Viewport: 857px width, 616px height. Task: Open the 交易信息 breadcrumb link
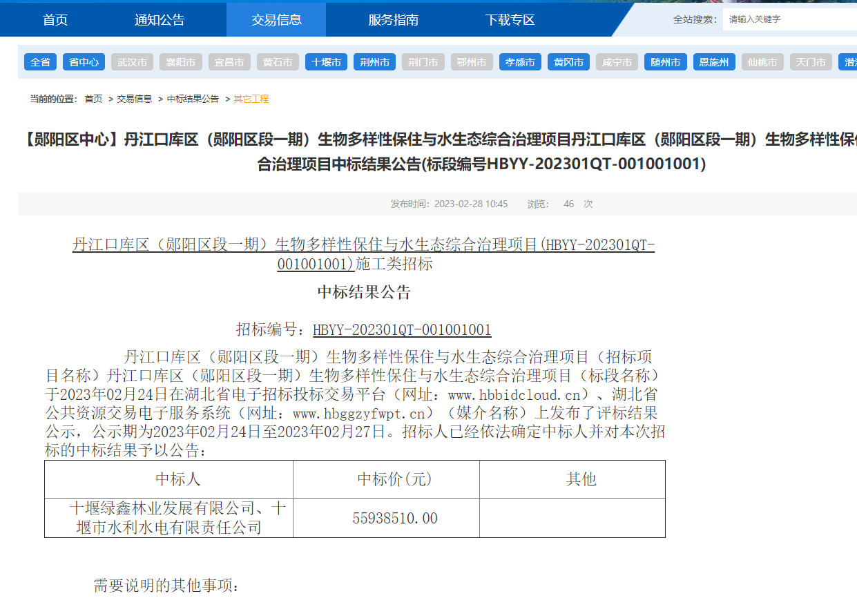[134, 99]
